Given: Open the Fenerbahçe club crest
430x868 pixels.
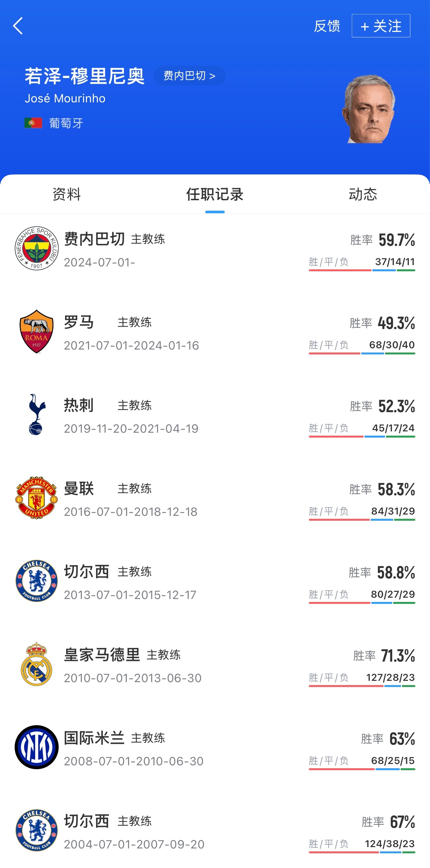Looking at the screenshot, I should click(x=37, y=248).
